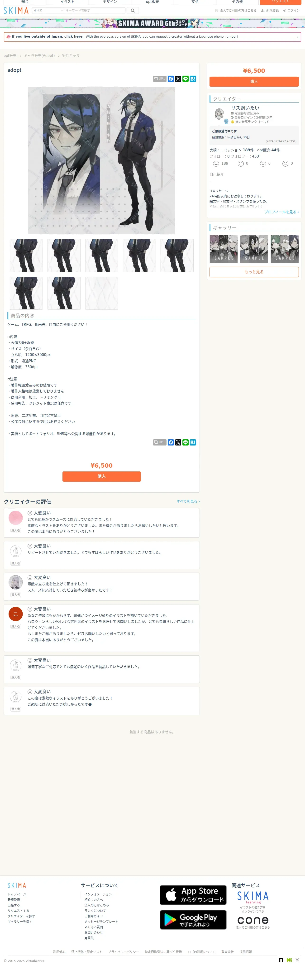Click the search magnifier icon
Screen dimensions: 305x980
tap(133, 11)
